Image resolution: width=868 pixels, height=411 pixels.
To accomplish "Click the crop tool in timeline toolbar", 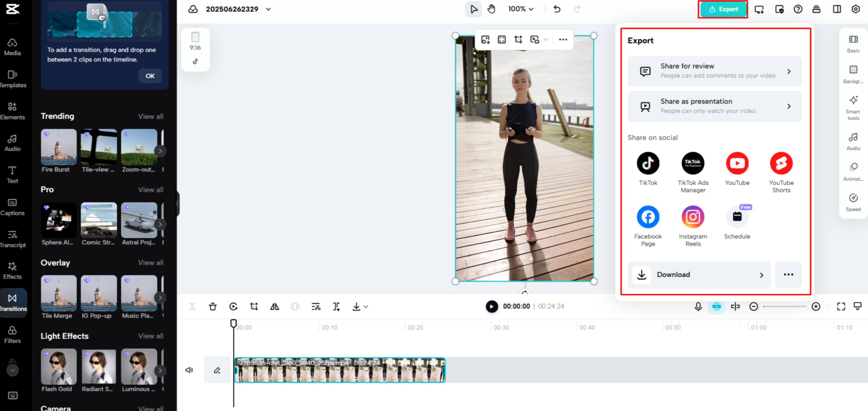I will coord(254,307).
